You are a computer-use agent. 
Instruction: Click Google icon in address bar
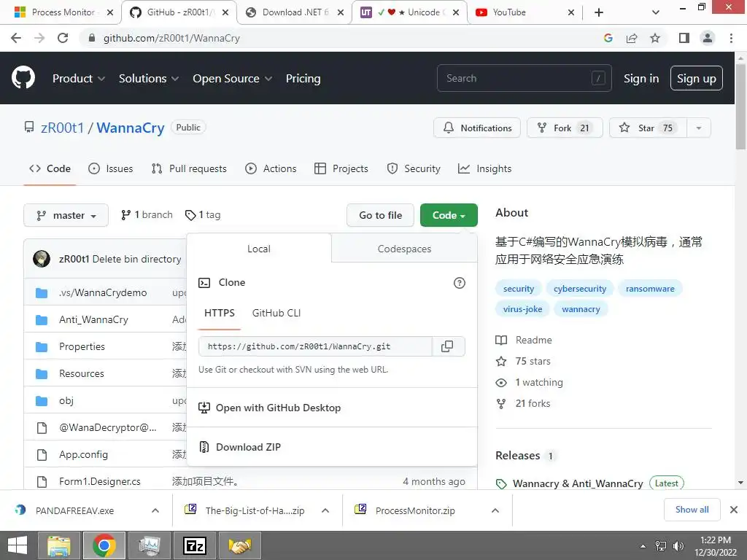click(608, 38)
